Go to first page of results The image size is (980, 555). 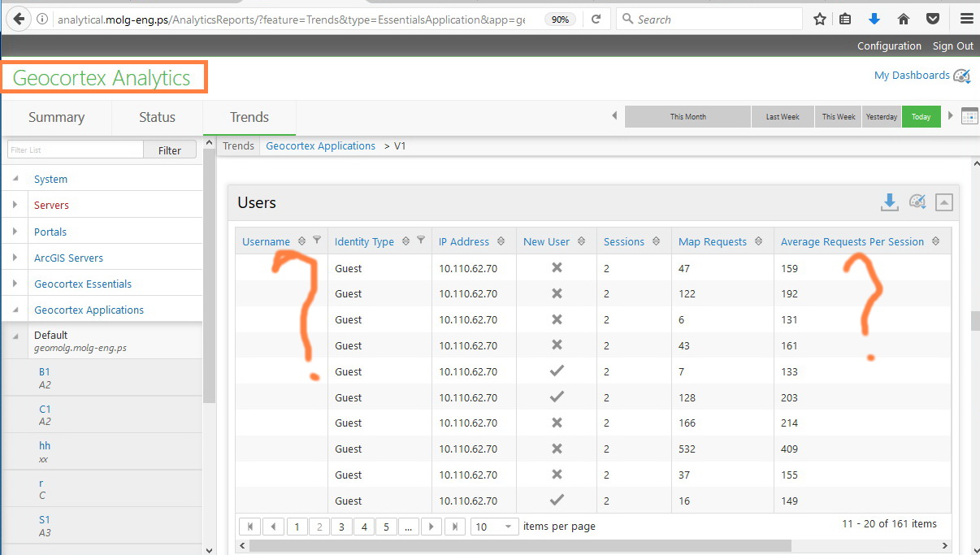(250, 527)
